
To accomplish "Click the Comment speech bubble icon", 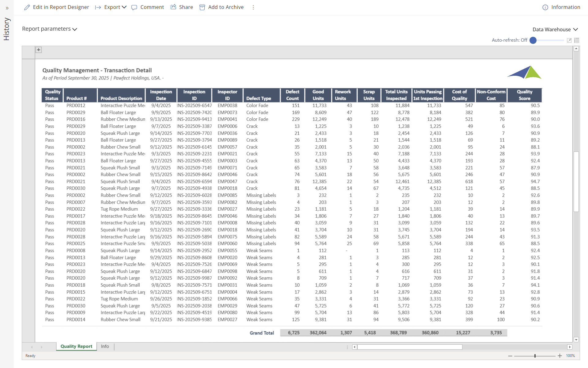I will coord(134,7).
